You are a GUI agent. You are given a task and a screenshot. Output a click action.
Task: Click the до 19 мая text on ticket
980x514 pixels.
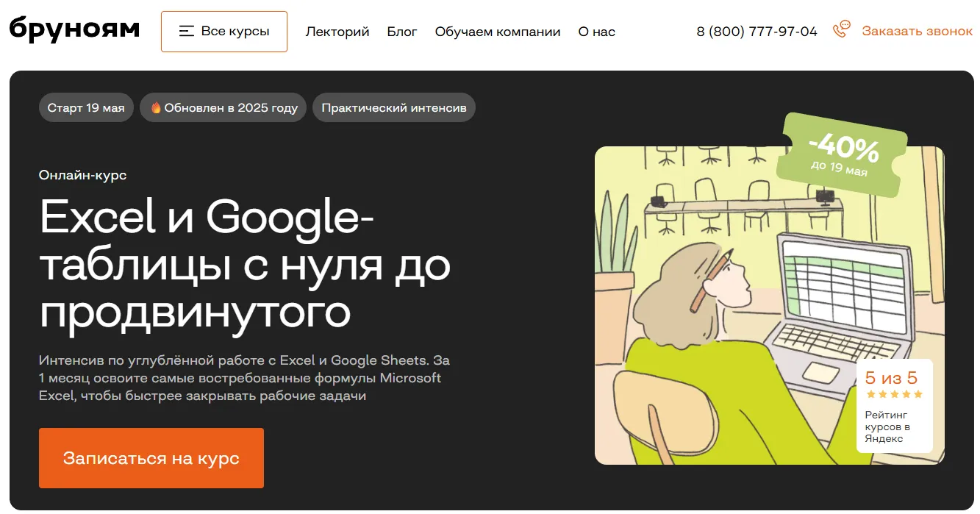[839, 168]
